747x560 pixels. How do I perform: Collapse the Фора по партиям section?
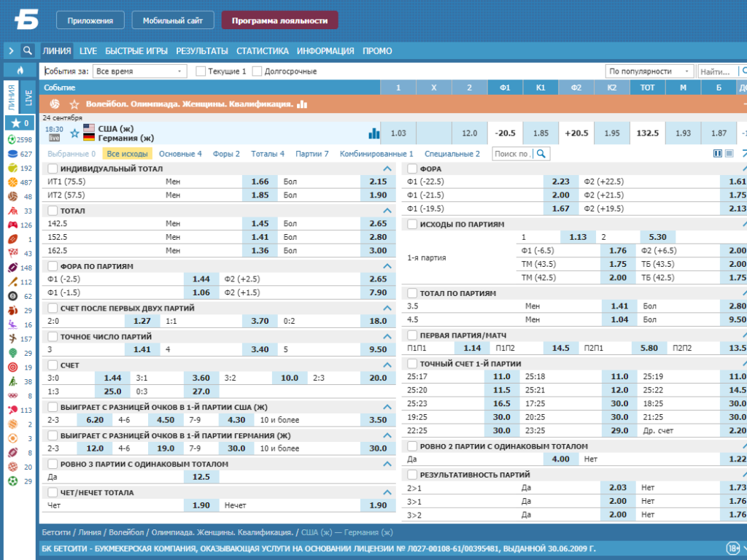pyautogui.click(x=387, y=266)
